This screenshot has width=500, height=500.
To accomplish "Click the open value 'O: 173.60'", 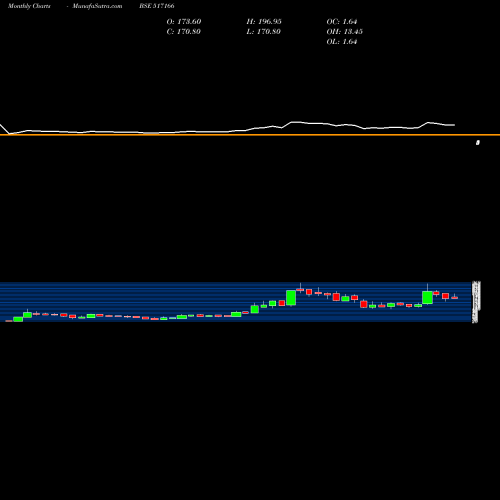I will coord(184,21).
